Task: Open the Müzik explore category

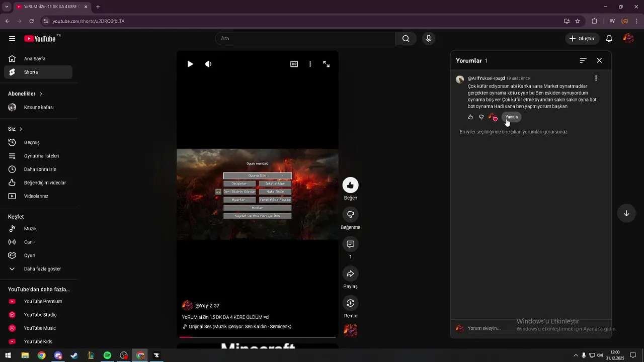Action: pos(38,229)
